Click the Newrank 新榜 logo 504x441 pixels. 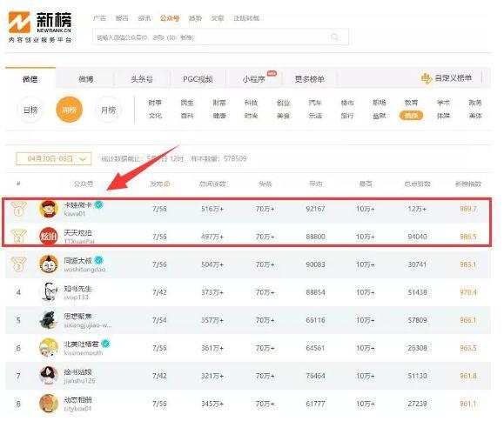pos(40,27)
